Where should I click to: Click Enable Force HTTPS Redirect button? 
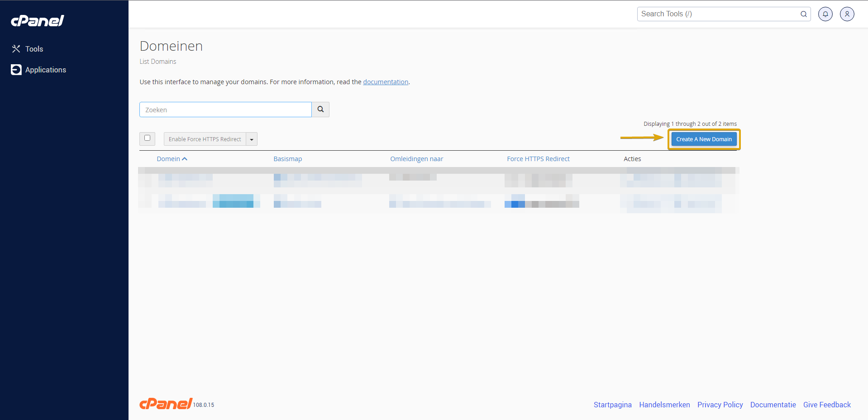205,139
